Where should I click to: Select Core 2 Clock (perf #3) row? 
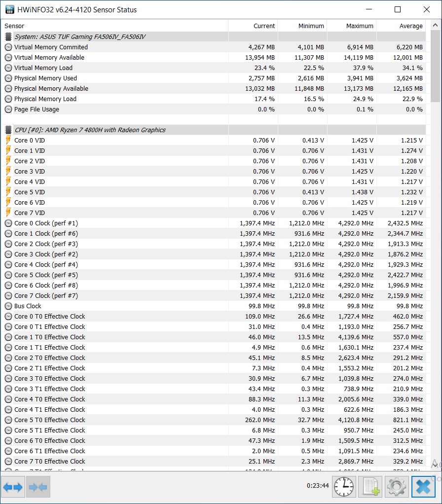pos(215,244)
